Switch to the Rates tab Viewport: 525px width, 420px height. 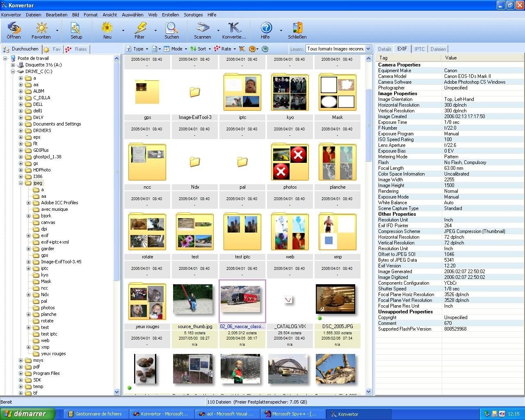coord(77,49)
